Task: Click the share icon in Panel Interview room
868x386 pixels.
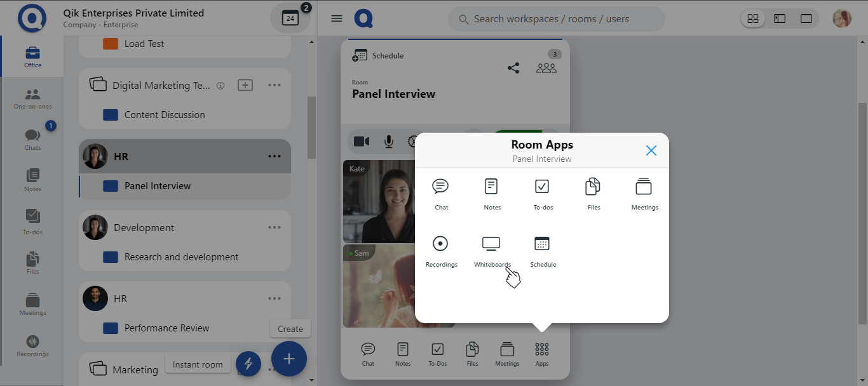Action: [513, 67]
